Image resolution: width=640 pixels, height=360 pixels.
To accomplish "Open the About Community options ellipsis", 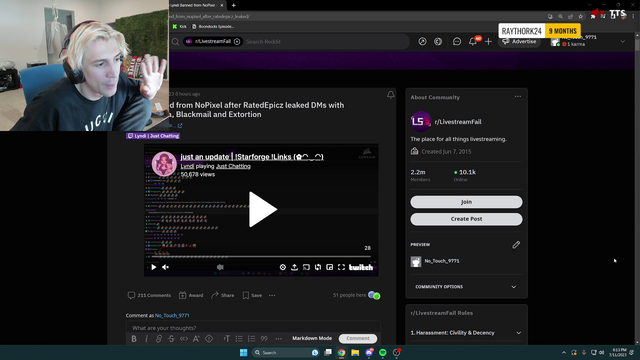I will [518, 97].
